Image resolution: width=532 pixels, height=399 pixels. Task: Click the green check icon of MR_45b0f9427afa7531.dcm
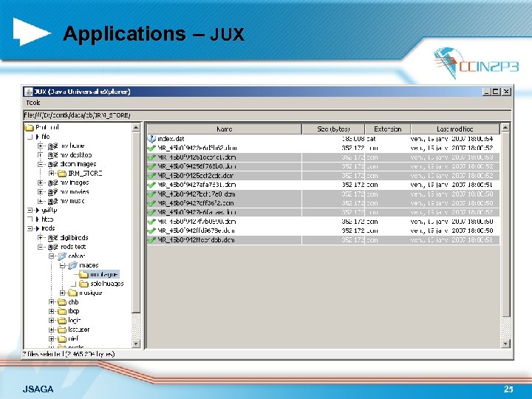click(x=151, y=185)
